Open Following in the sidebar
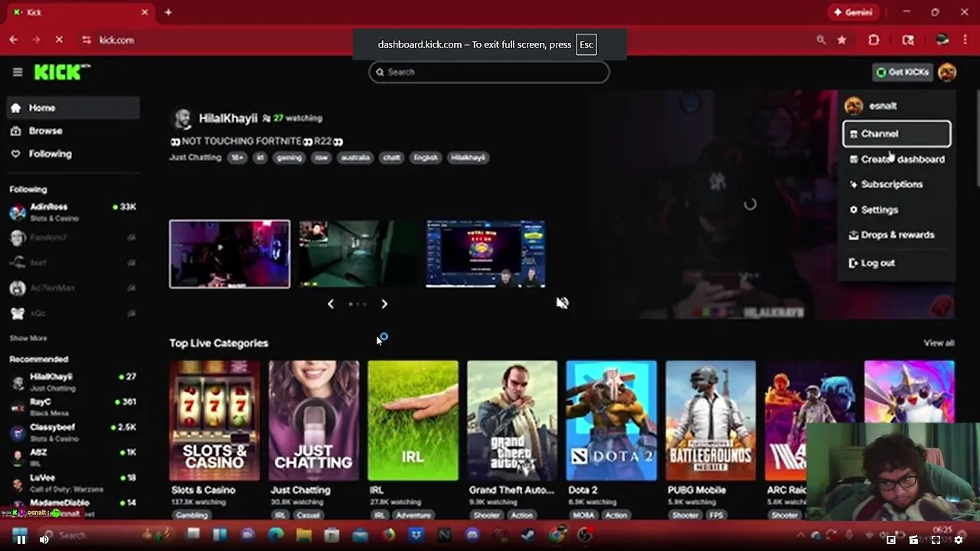The height and width of the screenshot is (551, 980). [x=73, y=154]
